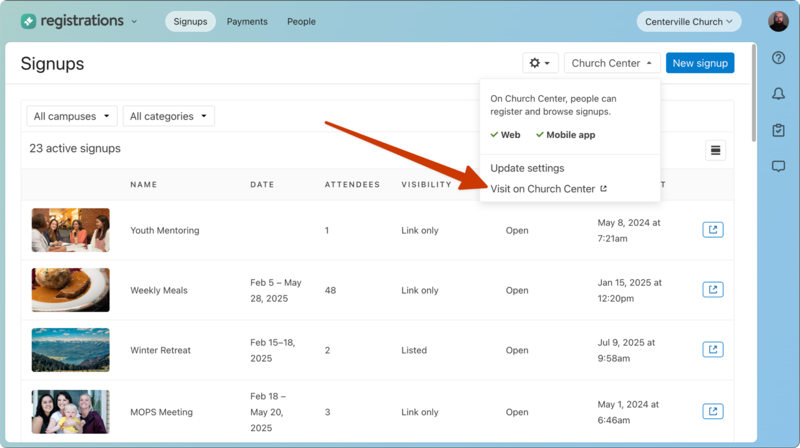Toggle the list view layout button
This screenshot has width=800, height=448.
coord(715,151)
